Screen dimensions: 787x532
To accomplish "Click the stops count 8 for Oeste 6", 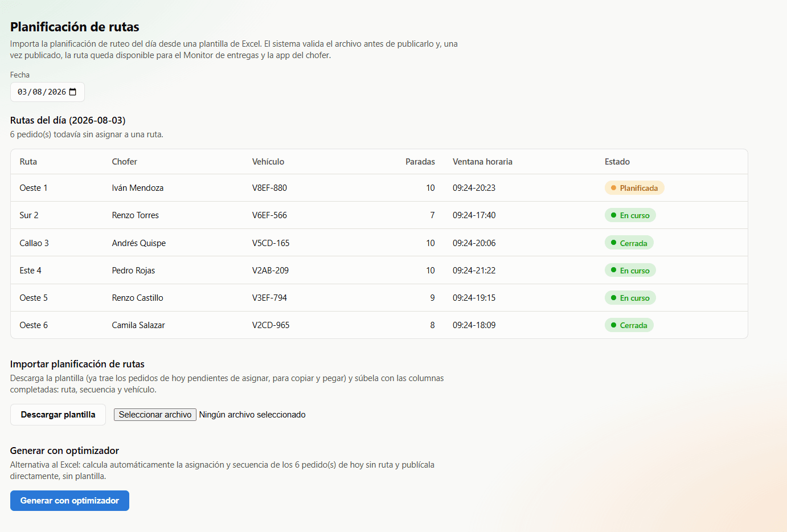I will click(432, 325).
